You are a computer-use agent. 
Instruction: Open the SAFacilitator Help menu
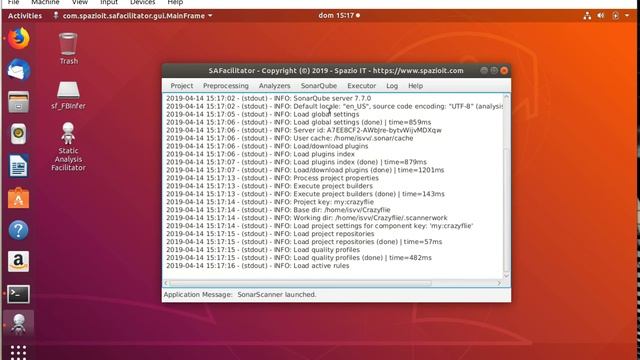tap(416, 86)
